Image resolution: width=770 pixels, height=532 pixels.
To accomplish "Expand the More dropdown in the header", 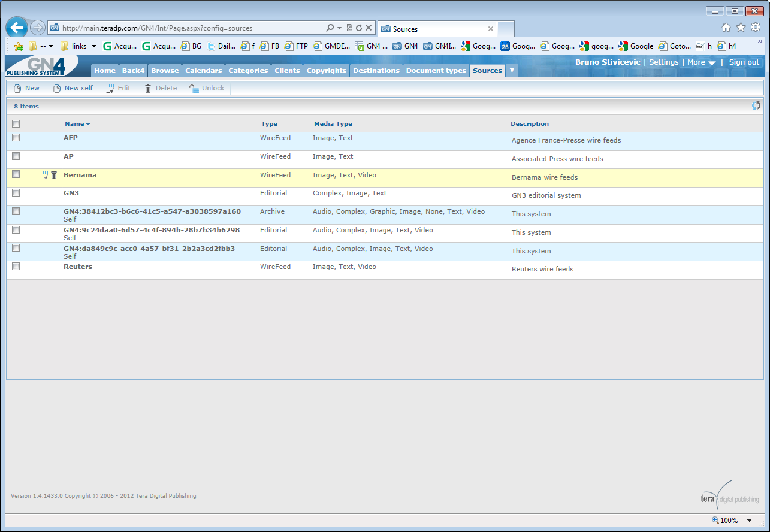I will coord(701,62).
